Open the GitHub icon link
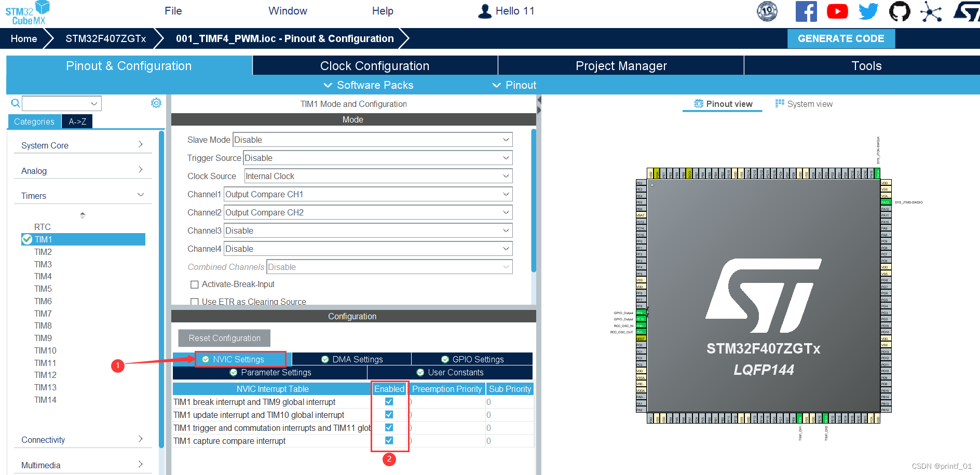The height and width of the screenshot is (475, 980). [x=900, y=11]
